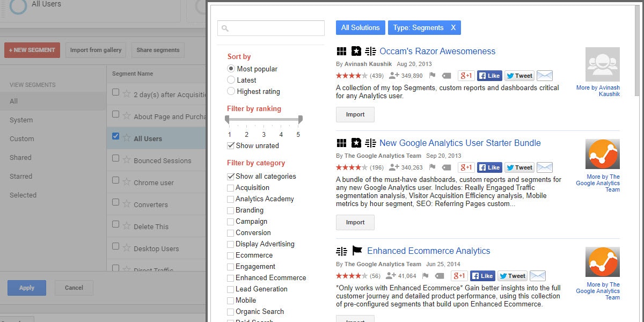Select the Latest sort option

(x=231, y=80)
